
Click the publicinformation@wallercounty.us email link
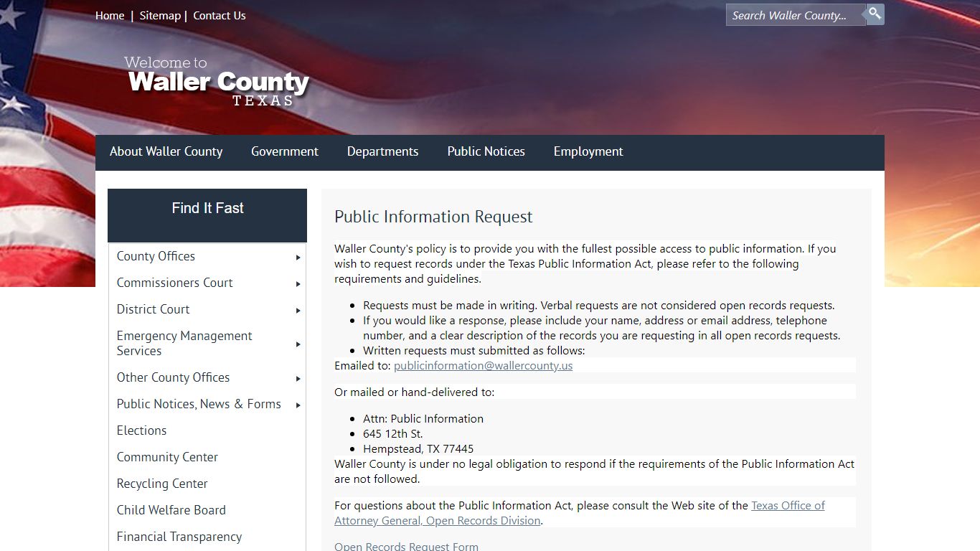[483, 365]
